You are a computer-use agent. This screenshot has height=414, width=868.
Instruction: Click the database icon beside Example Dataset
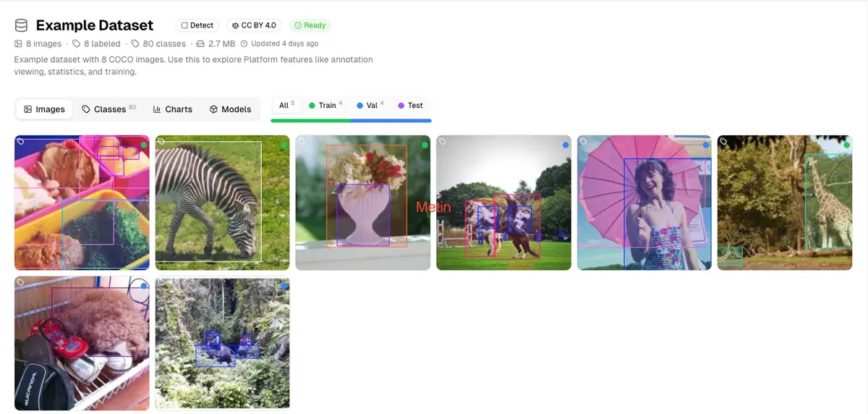pyautogui.click(x=21, y=25)
